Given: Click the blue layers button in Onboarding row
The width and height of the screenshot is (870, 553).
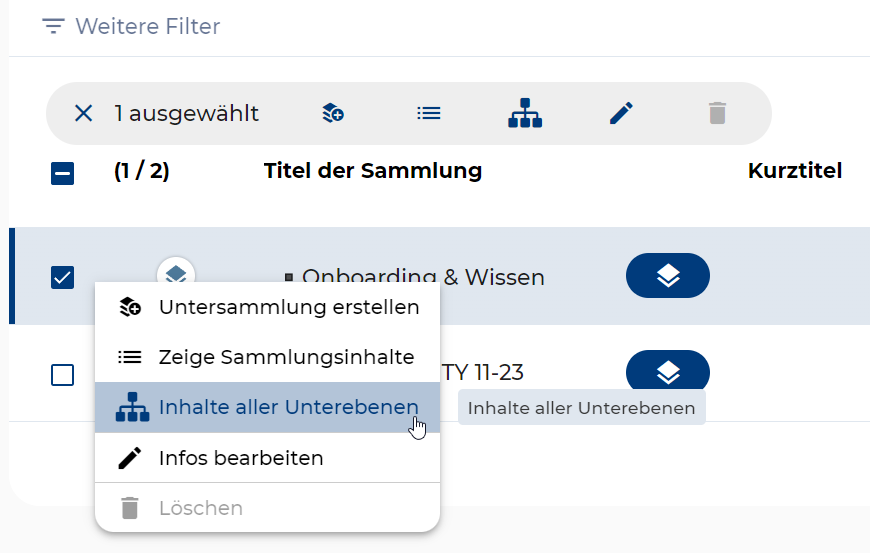Looking at the screenshot, I should click(x=667, y=276).
